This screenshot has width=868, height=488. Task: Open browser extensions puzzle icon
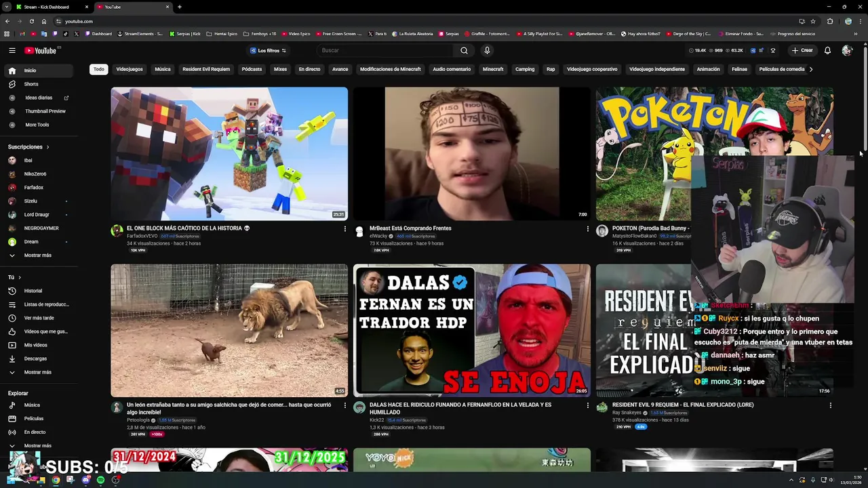pos(830,21)
